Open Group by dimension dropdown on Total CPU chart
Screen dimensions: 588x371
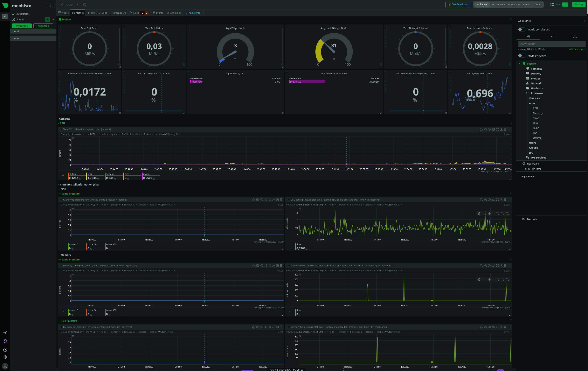click(x=76, y=134)
